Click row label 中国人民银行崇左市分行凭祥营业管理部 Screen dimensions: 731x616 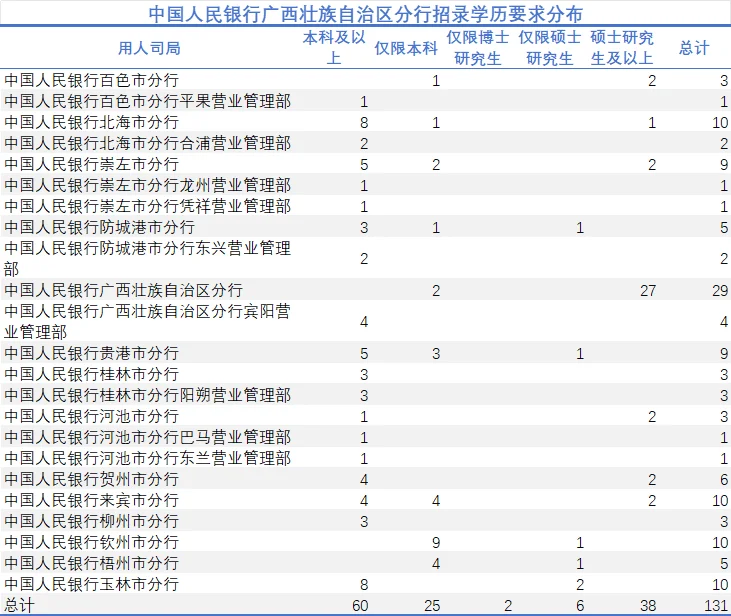[x=147, y=206]
